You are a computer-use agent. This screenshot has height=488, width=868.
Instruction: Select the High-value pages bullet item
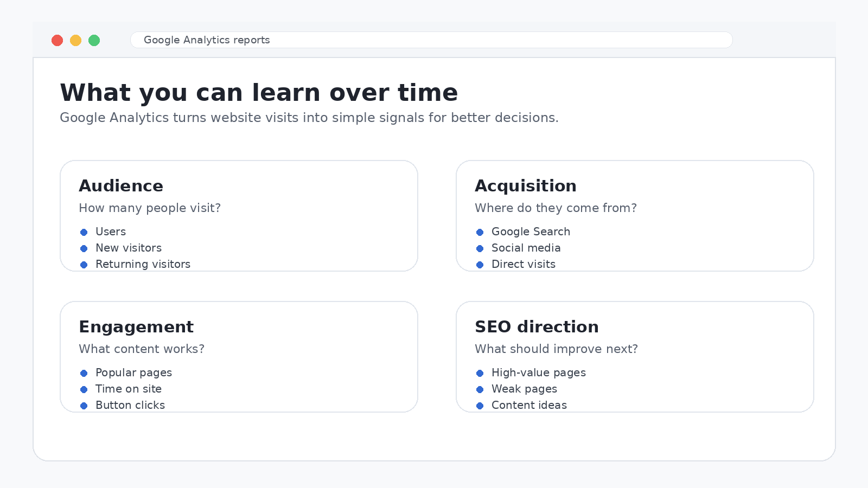tap(531, 373)
